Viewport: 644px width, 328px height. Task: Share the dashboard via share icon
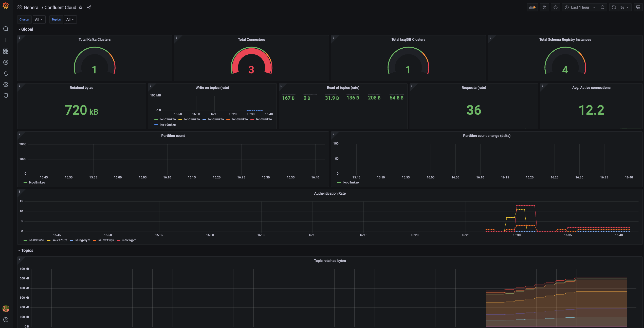click(x=89, y=7)
